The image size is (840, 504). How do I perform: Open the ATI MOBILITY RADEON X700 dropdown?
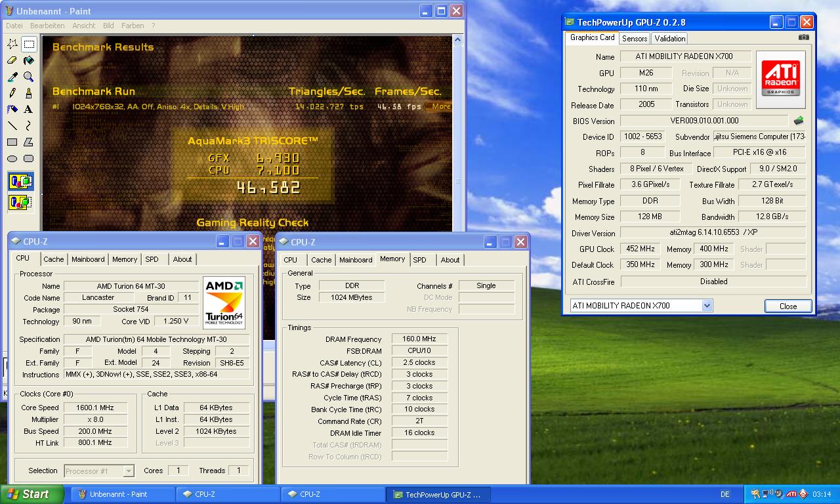click(x=640, y=306)
